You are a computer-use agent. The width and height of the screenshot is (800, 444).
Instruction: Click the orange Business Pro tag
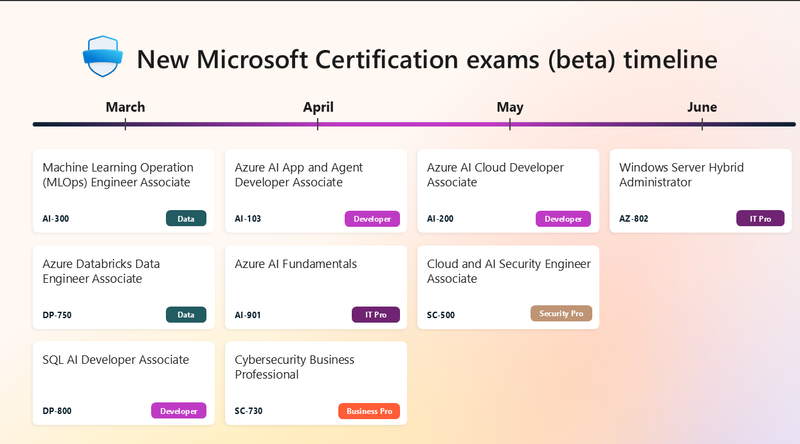coord(369,410)
